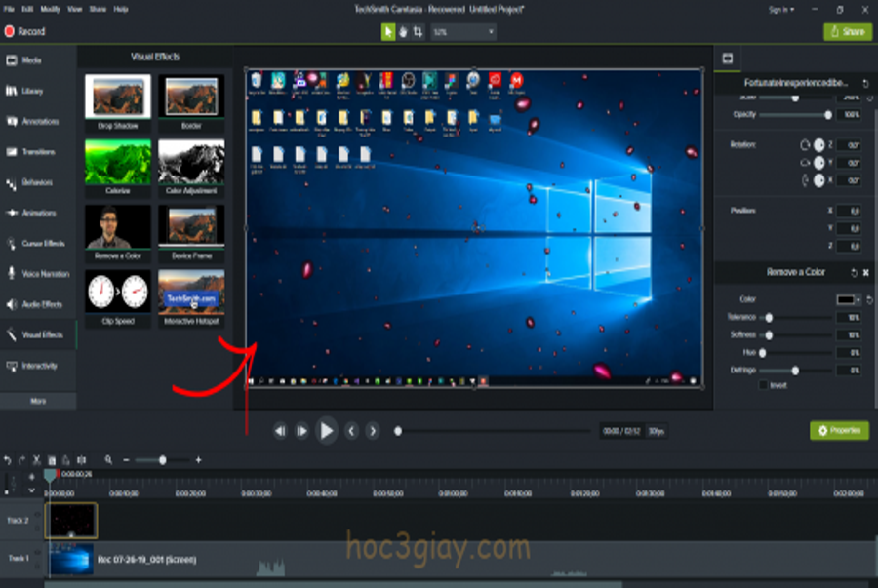This screenshot has width=878, height=588.
Task: Click the green Share button
Action: coord(847,32)
